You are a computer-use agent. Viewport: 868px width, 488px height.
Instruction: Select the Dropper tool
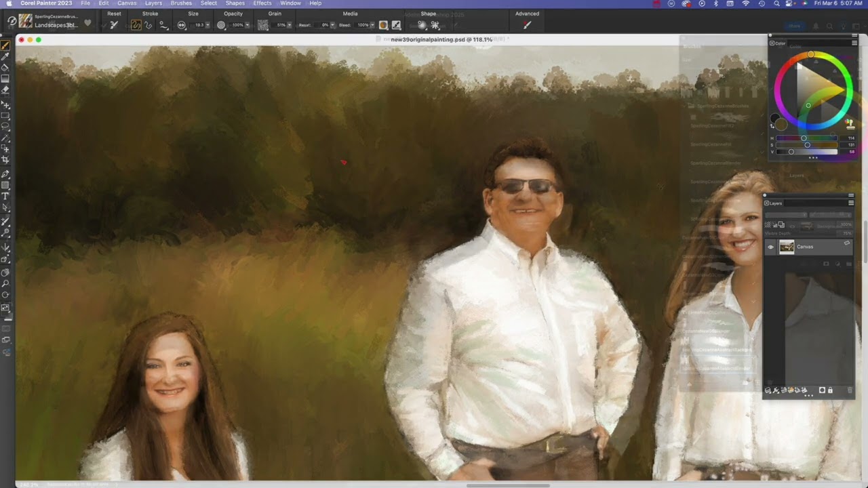5,56
